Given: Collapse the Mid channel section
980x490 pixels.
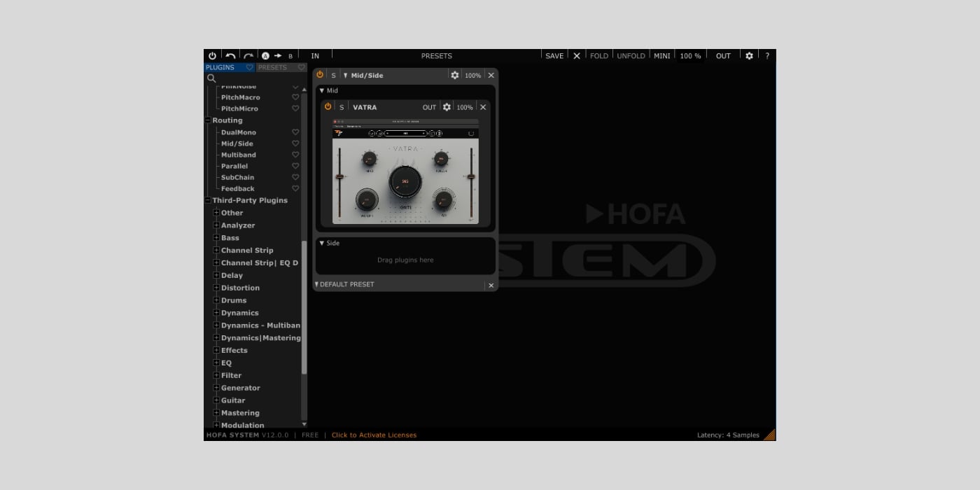Looking at the screenshot, I should [x=322, y=90].
